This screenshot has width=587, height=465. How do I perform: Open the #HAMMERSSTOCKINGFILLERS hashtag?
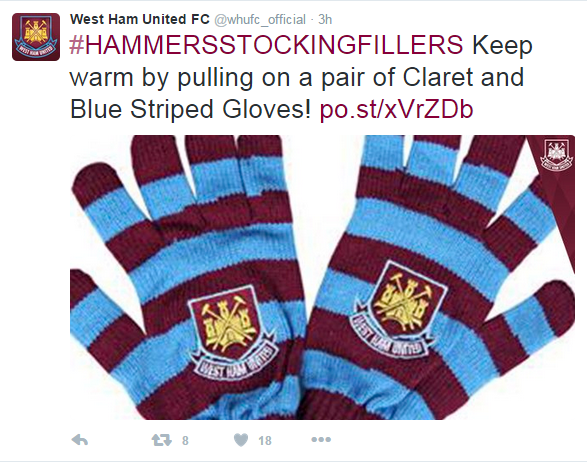tap(266, 45)
